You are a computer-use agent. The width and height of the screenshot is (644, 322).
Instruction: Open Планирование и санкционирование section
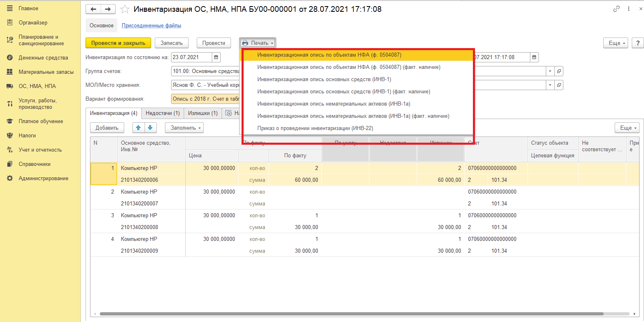pyautogui.click(x=41, y=40)
